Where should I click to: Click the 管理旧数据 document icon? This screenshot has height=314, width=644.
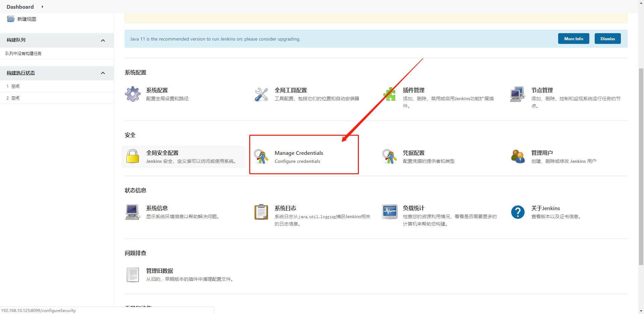coord(133,275)
